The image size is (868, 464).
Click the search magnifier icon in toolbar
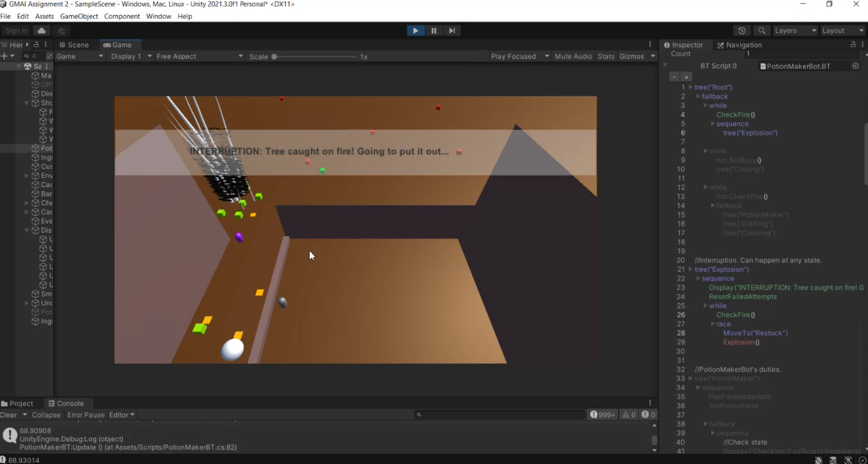(x=762, y=30)
